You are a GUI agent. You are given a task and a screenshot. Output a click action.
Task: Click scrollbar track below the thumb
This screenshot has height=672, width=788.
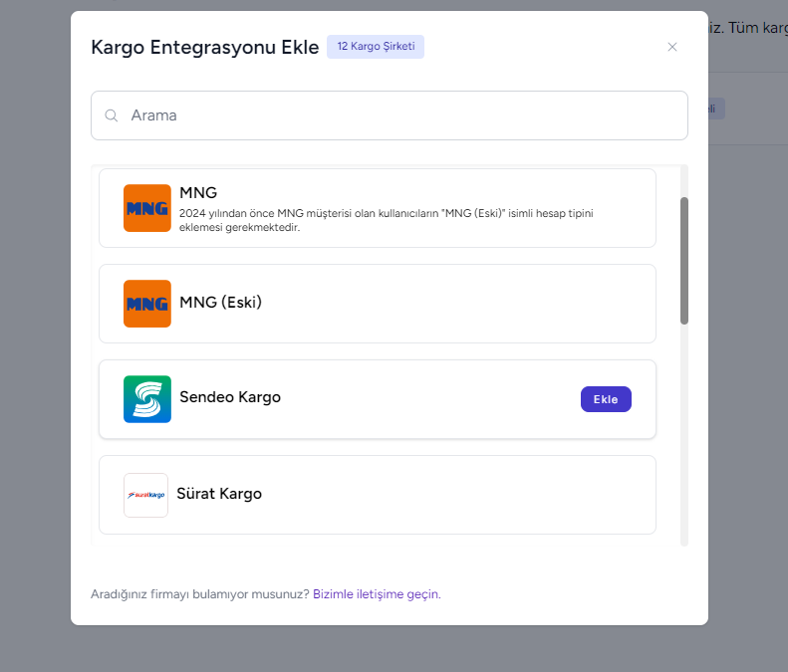pyautogui.click(x=683, y=438)
